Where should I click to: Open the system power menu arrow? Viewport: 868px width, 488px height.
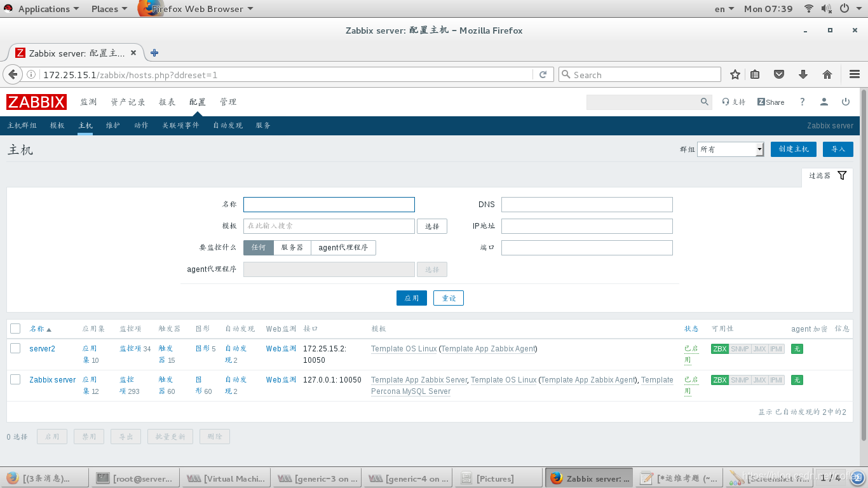(860, 9)
